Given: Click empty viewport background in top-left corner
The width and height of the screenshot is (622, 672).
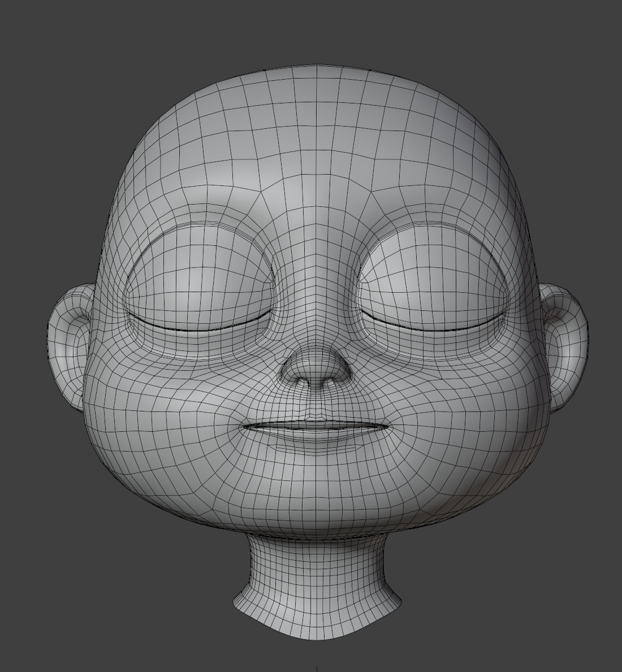Looking at the screenshot, I should (34, 34).
